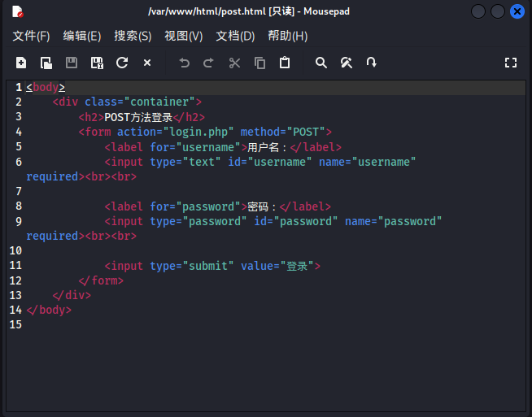The height and width of the screenshot is (417, 532).
Task: Create a new document with toolbar icon
Action: [21, 63]
